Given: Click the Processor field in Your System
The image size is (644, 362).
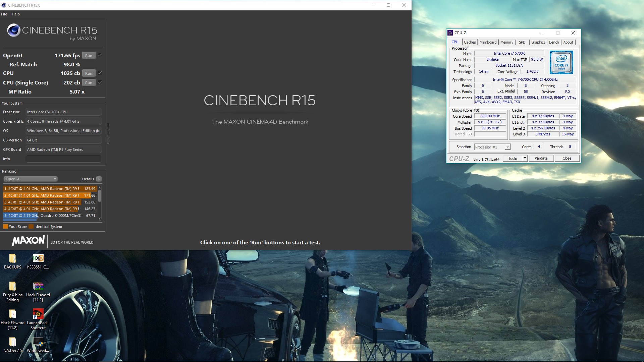Looking at the screenshot, I should [x=64, y=112].
